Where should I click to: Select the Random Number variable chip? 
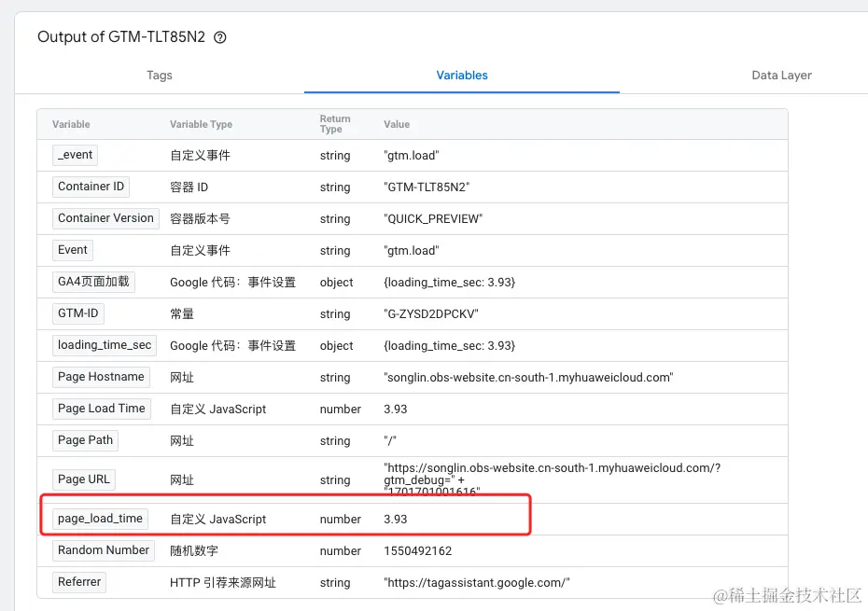104,550
